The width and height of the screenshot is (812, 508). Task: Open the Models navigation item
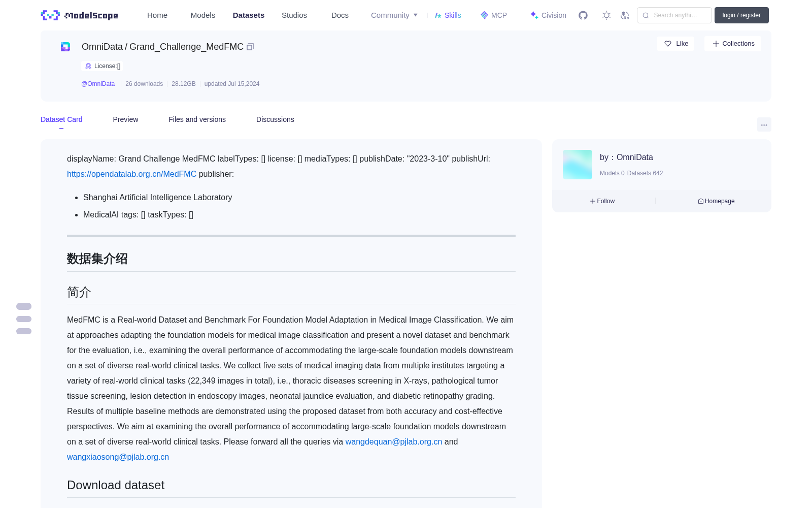click(x=203, y=15)
